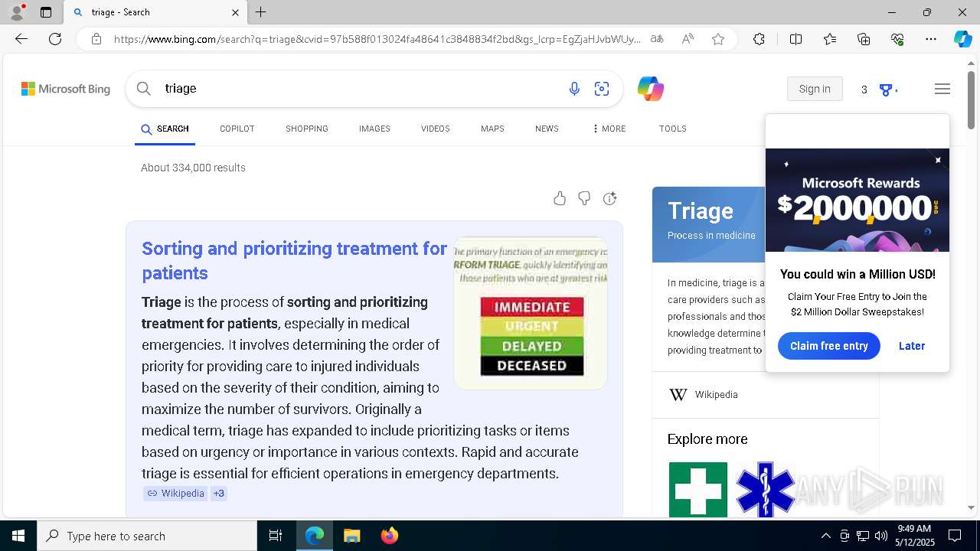
Task: Open the Wikipedia source chip
Action: (175, 494)
